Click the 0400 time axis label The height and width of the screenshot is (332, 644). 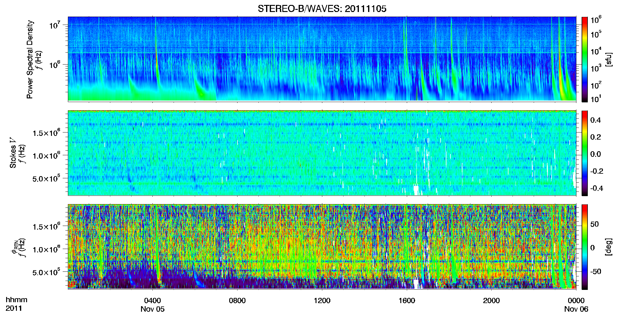[152, 301]
